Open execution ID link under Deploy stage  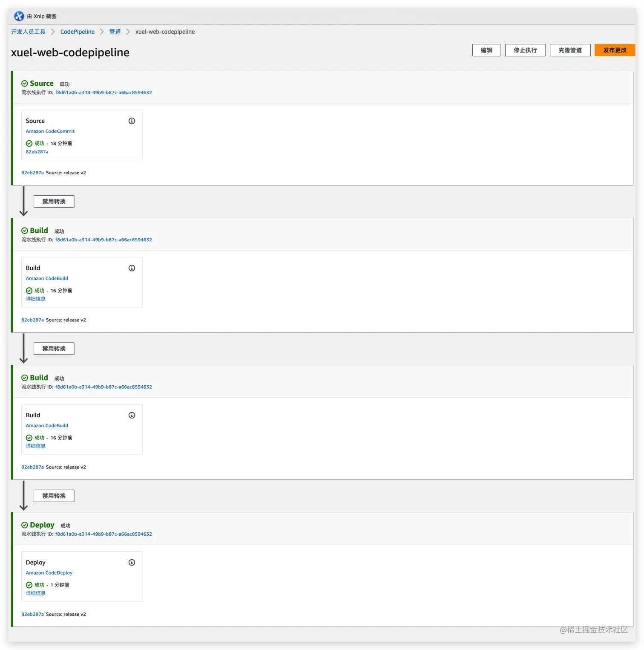pyautogui.click(x=103, y=534)
